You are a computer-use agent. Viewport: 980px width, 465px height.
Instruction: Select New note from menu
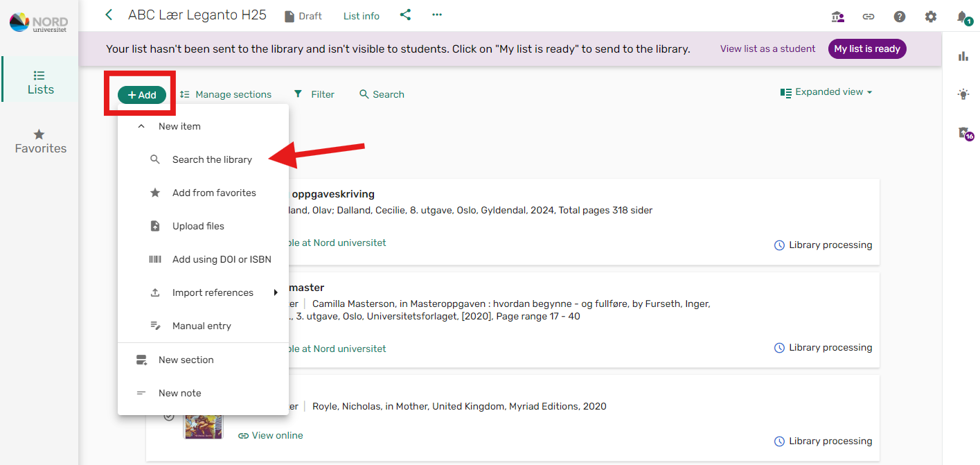point(203,393)
